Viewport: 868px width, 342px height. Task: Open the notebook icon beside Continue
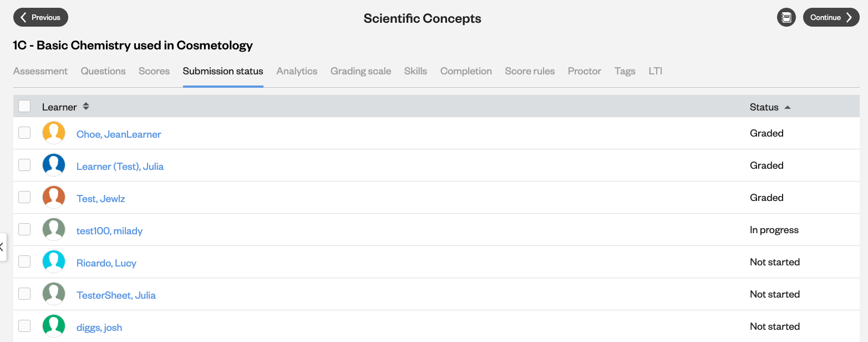coord(786,17)
